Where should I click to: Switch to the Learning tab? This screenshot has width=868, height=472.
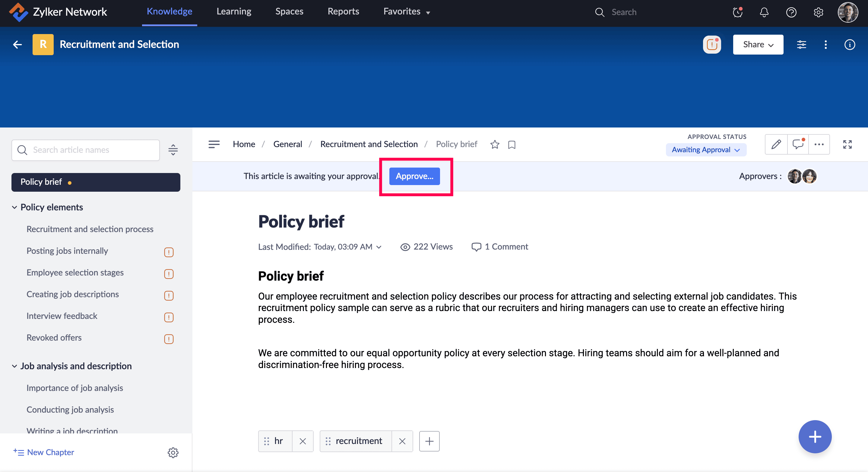pos(233,12)
